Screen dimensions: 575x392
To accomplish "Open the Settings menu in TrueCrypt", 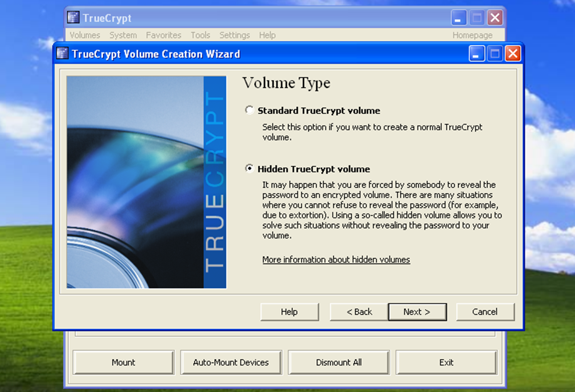I will tap(235, 35).
